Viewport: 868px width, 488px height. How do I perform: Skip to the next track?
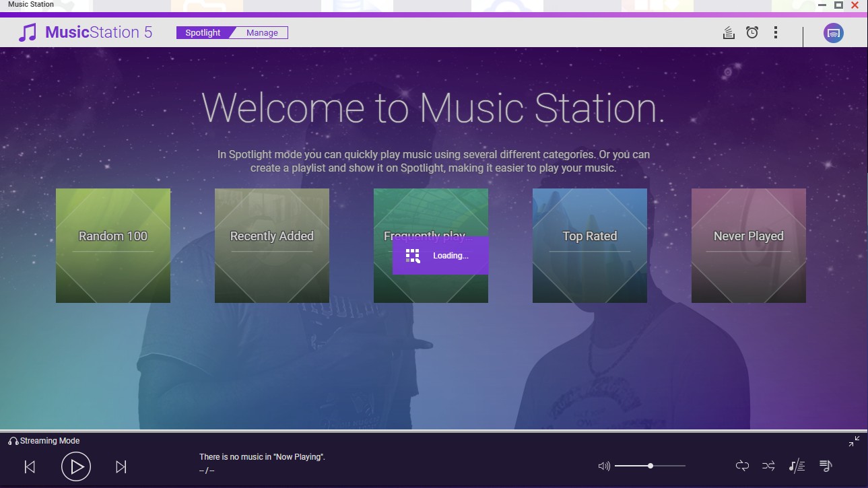coord(121,466)
